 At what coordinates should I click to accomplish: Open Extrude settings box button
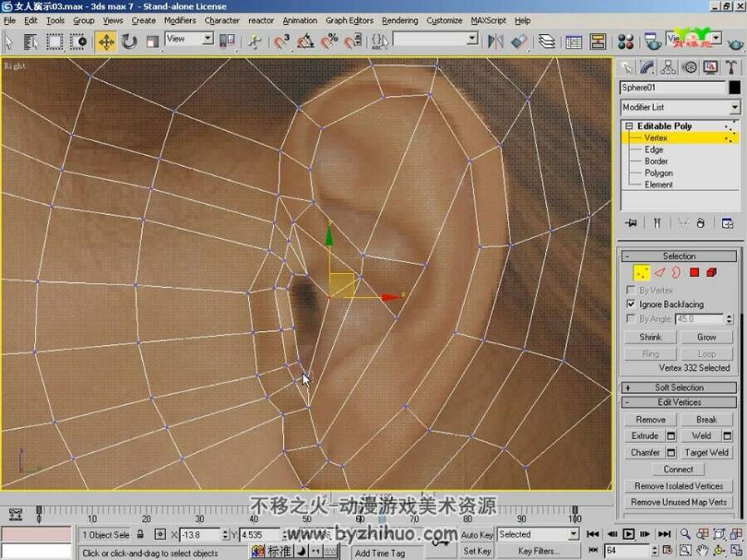tap(671, 436)
